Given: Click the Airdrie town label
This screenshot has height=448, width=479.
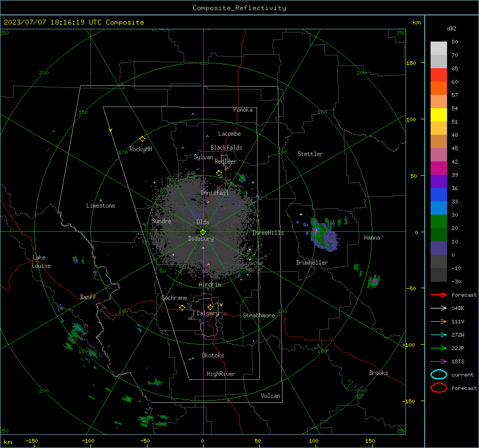Looking at the screenshot, I should (210, 284).
